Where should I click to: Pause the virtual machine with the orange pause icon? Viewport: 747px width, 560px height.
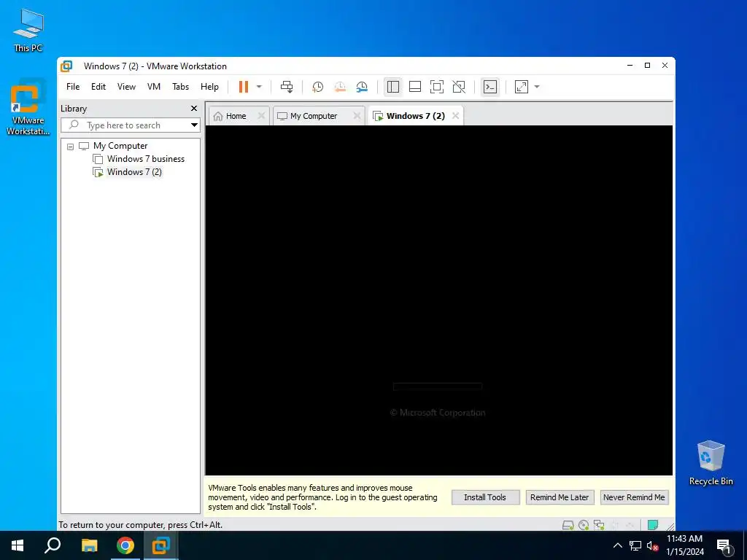(244, 87)
